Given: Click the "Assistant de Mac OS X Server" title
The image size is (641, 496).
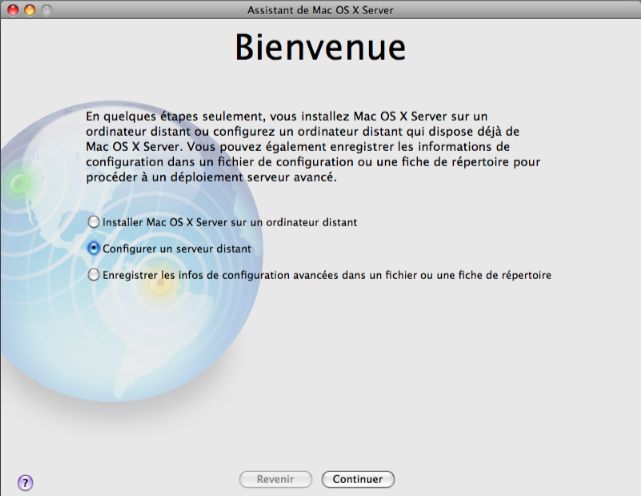Looking at the screenshot, I should pos(320,10).
